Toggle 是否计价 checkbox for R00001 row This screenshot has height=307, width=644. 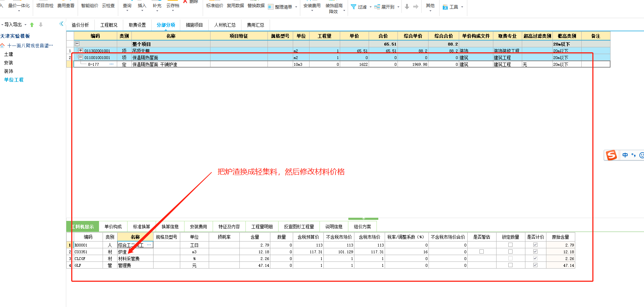coord(535,245)
